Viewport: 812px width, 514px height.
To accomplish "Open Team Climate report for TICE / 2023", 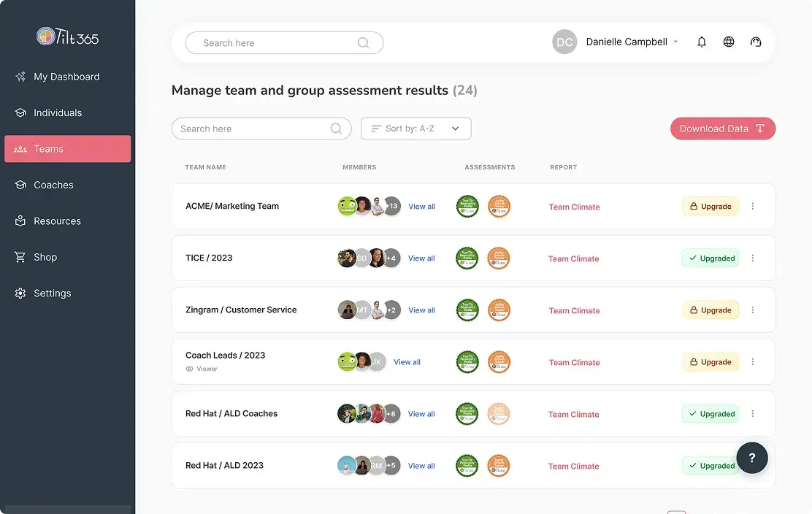I will click(574, 258).
